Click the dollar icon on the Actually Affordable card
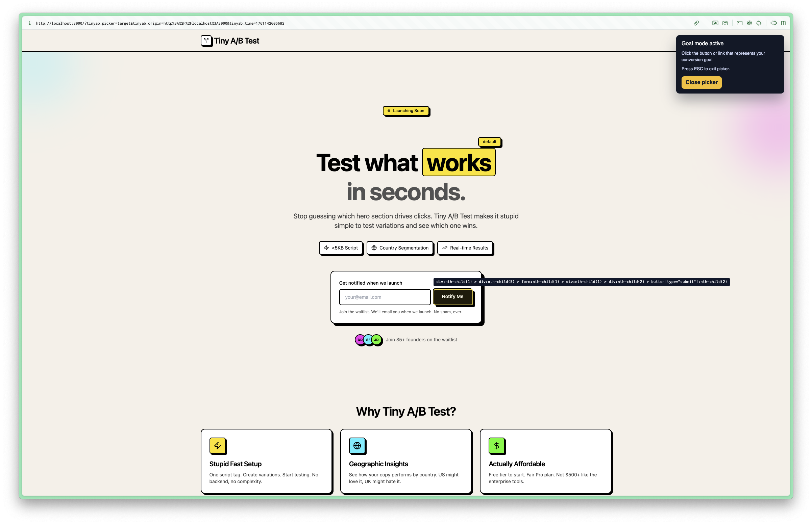 [x=497, y=445]
